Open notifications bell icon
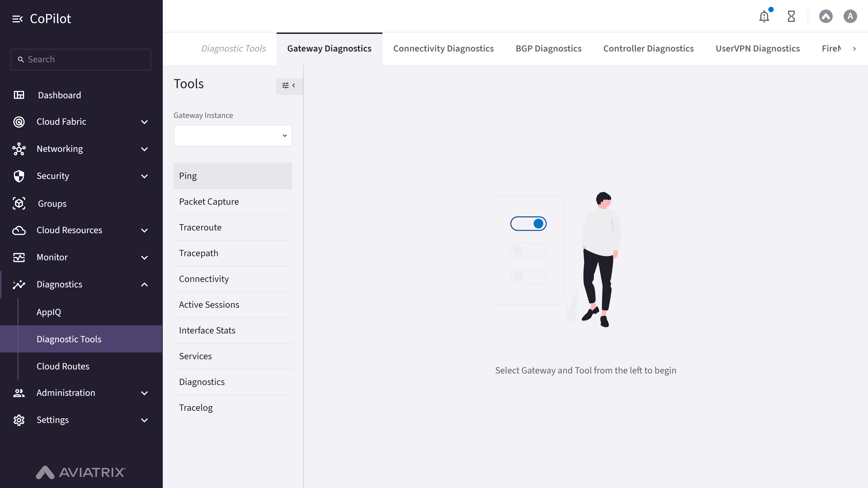868x488 pixels. click(x=764, y=16)
